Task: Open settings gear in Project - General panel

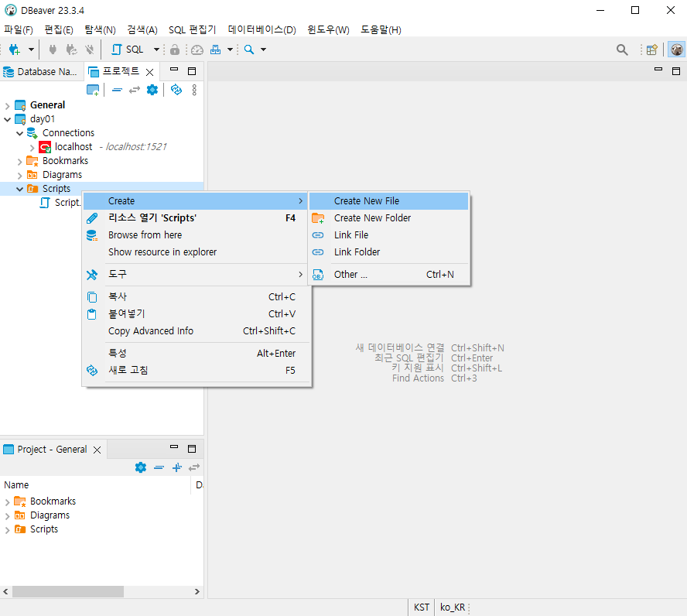Action: pos(141,467)
